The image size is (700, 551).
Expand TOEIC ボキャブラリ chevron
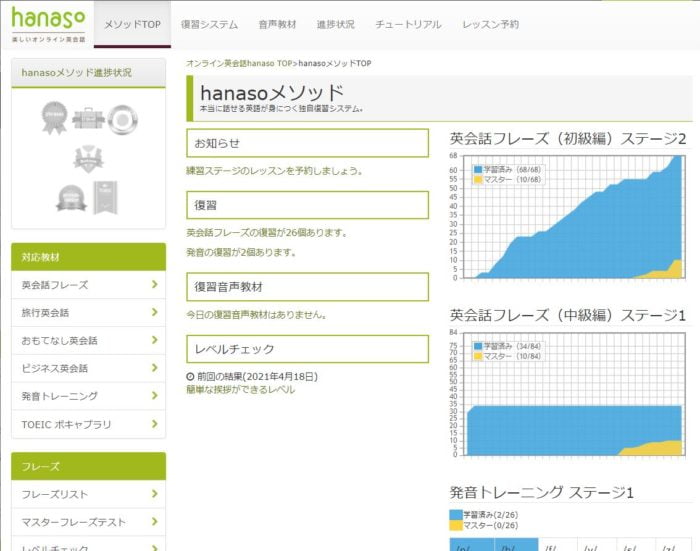pyautogui.click(x=154, y=424)
